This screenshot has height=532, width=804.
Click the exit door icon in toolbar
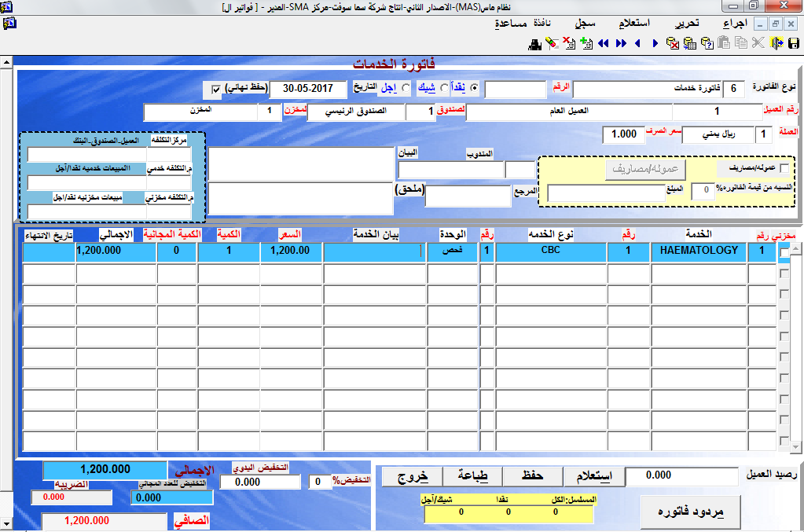[x=776, y=43]
